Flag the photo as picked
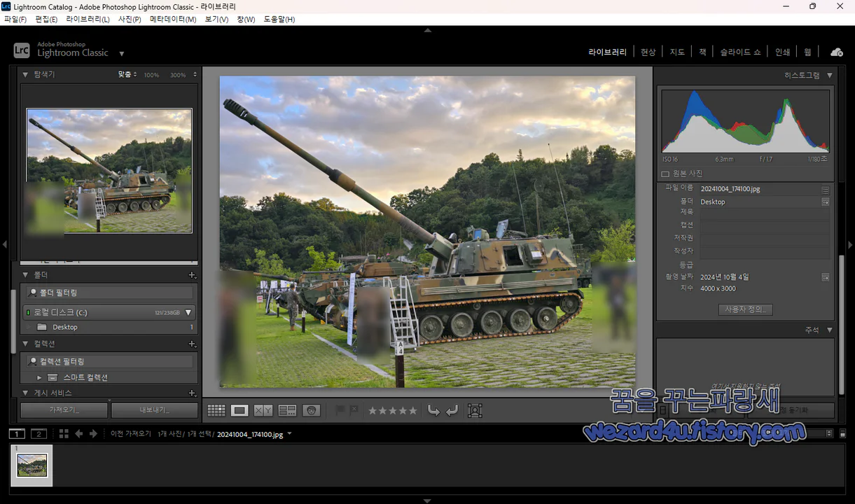The height and width of the screenshot is (504, 855). (340, 411)
